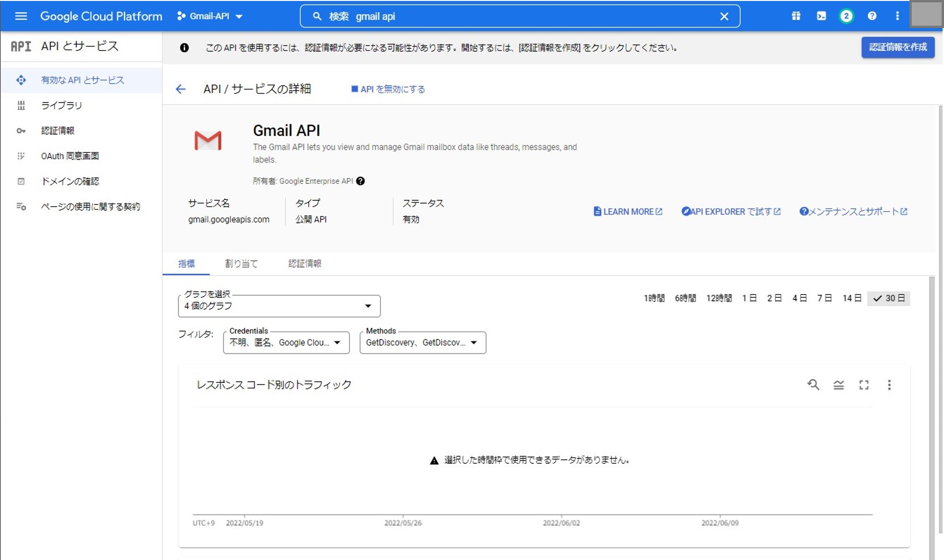Click help icon next to Google Enterprise API
Viewport: 944px width, 560px height.
(360, 181)
